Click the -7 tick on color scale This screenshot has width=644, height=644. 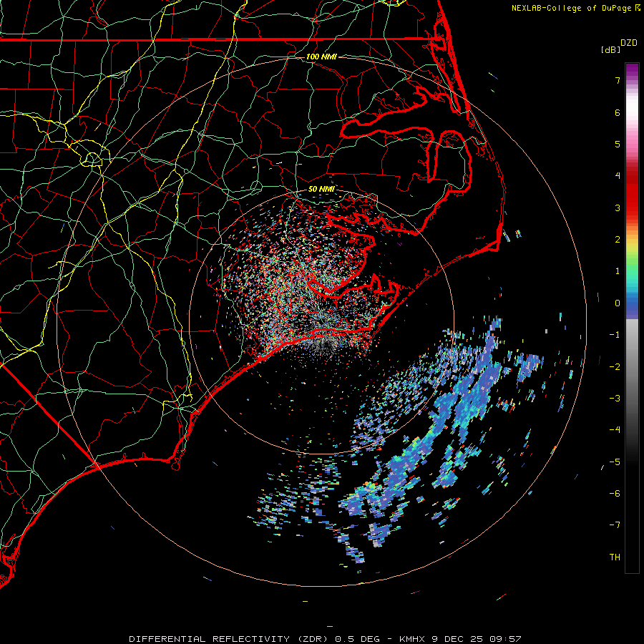click(x=615, y=525)
